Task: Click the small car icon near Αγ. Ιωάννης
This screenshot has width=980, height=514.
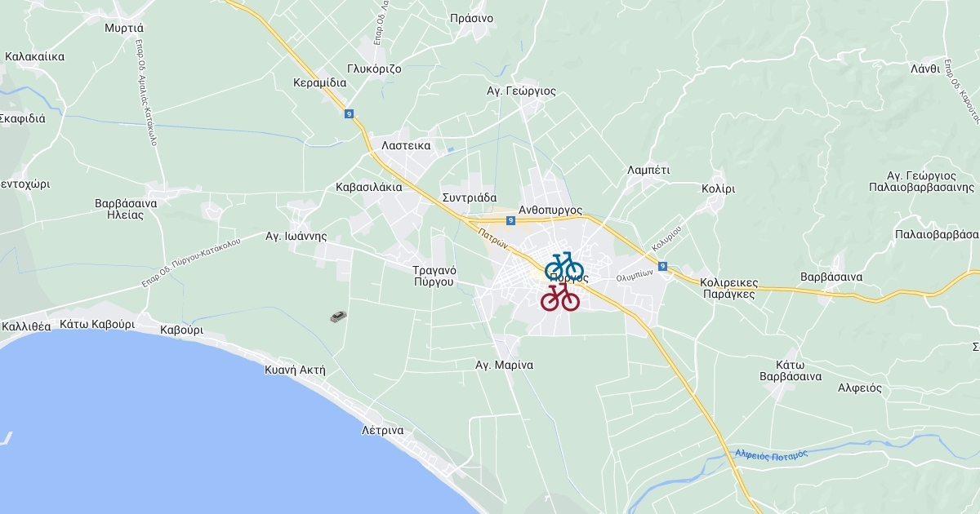Action: [338, 317]
